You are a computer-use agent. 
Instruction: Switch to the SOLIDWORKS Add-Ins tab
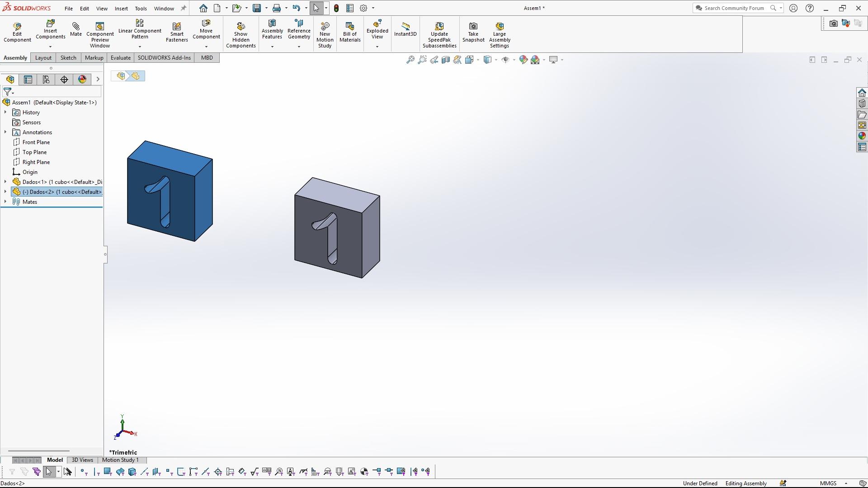164,58
